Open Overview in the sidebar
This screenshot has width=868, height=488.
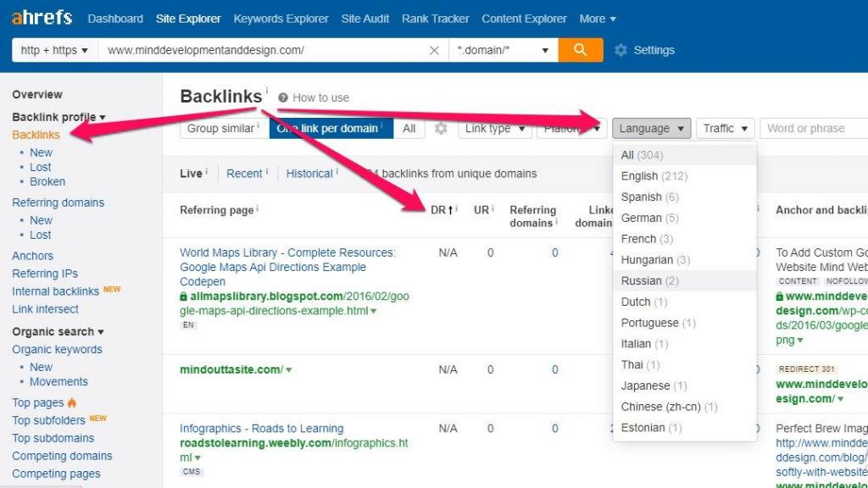coord(37,95)
